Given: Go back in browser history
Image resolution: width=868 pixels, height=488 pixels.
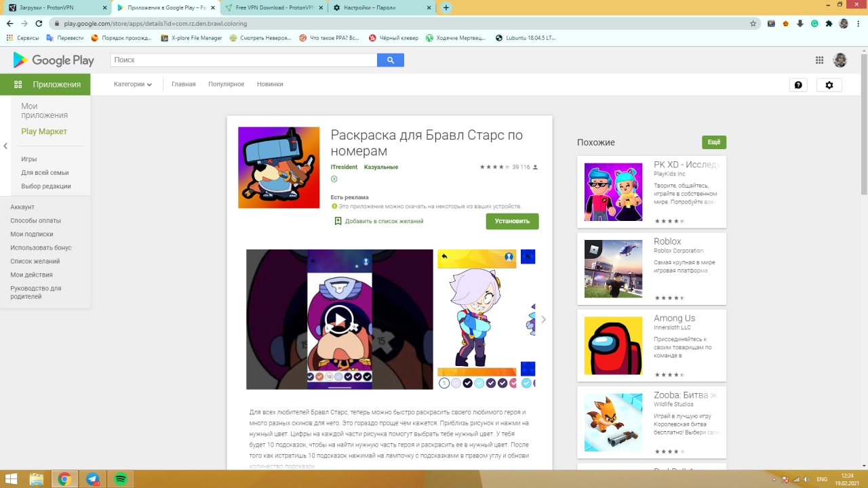Looking at the screenshot, I should [x=9, y=23].
